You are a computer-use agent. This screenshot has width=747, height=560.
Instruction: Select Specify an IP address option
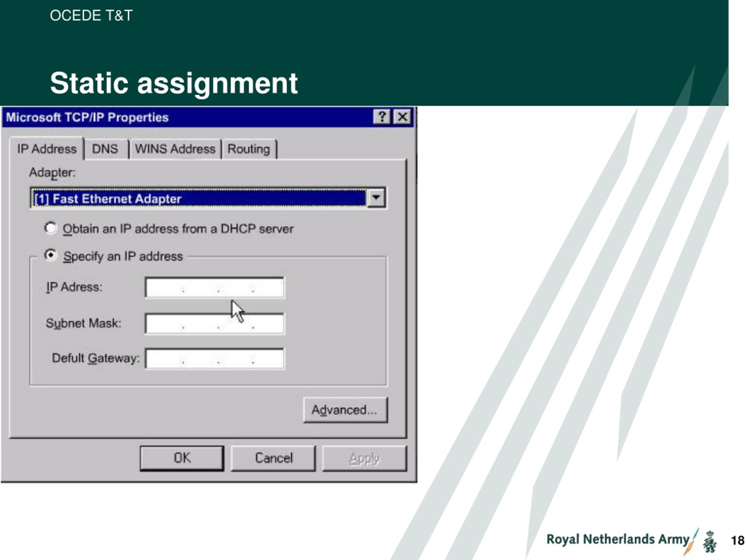tap(114, 256)
